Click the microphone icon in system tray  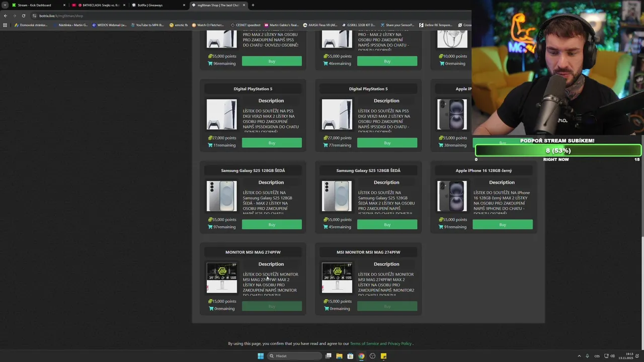tap(587, 356)
